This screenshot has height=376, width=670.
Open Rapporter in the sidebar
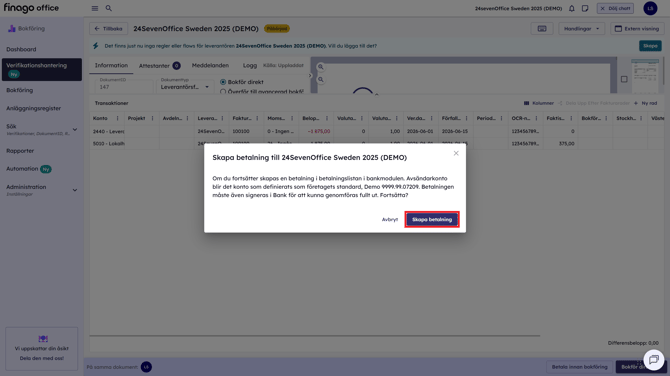(x=20, y=151)
